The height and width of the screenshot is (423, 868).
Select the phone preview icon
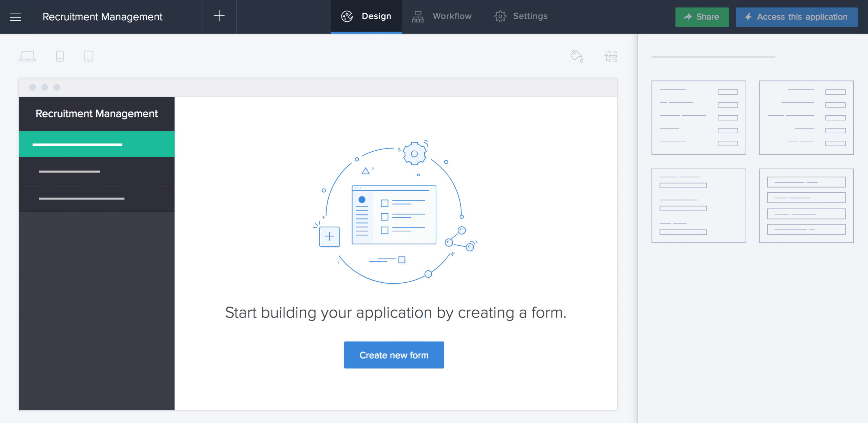coord(60,56)
